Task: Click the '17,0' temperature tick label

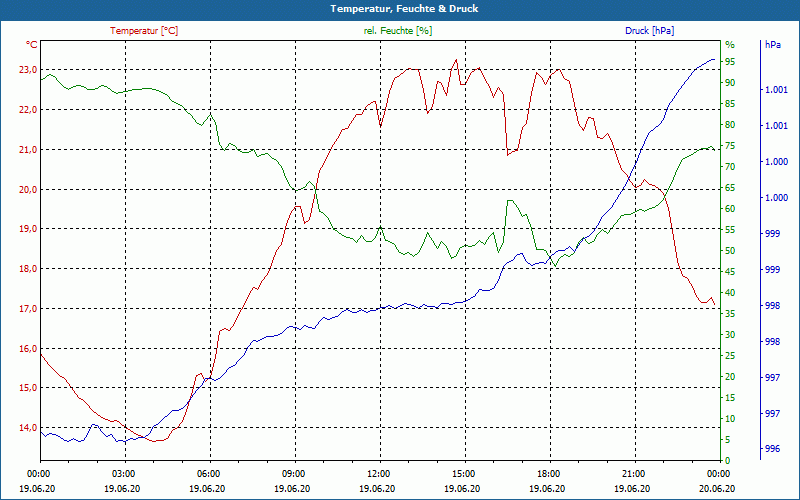Action: pyautogui.click(x=28, y=309)
